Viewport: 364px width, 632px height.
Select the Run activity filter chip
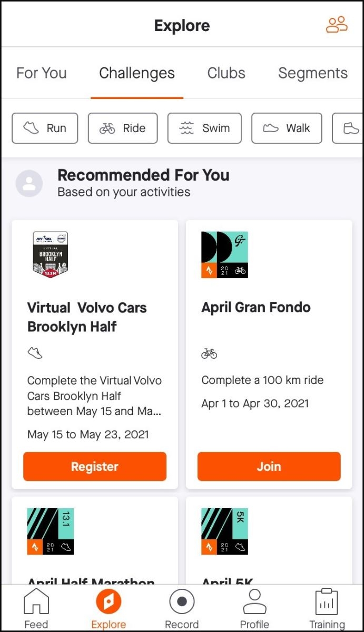(45, 128)
